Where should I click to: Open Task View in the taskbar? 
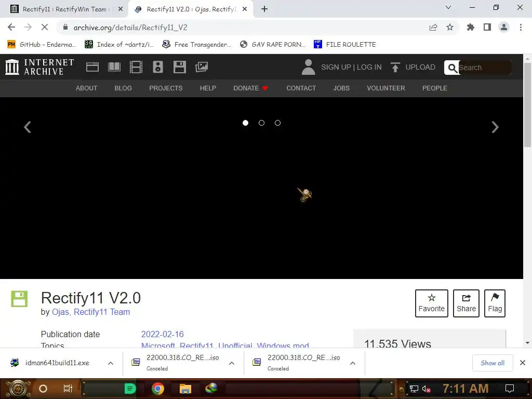click(x=68, y=389)
